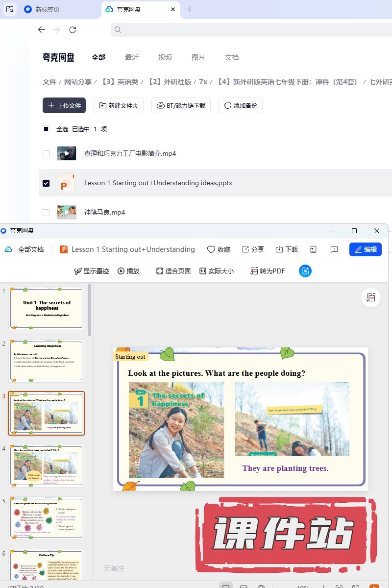Screen dimensions: 392x588
Task: Click 播放 to start slideshow
Action: [x=128, y=271]
